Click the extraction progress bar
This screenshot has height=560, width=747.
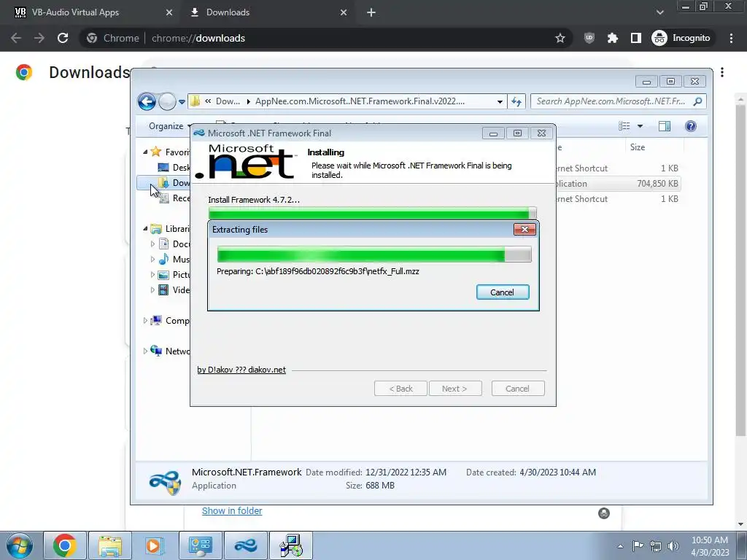point(374,254)
